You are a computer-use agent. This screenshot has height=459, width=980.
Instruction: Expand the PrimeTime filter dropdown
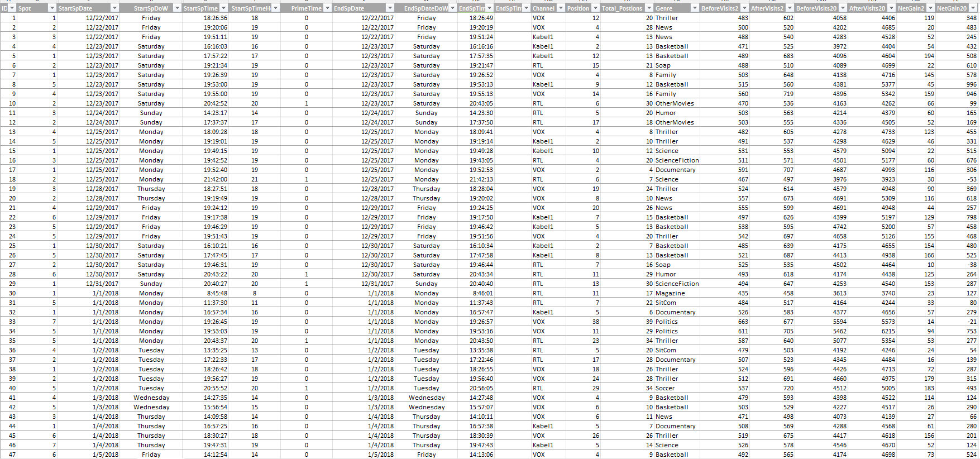327,8
